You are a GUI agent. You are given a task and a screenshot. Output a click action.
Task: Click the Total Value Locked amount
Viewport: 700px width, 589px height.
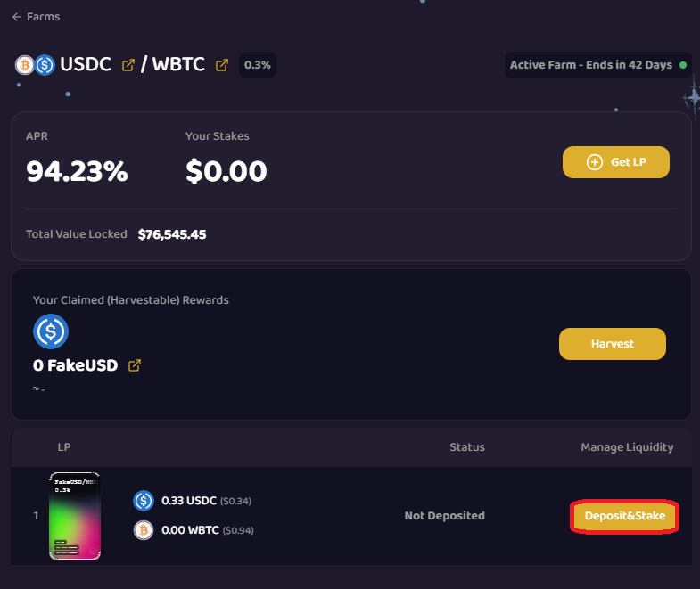(x=172, y=234)
